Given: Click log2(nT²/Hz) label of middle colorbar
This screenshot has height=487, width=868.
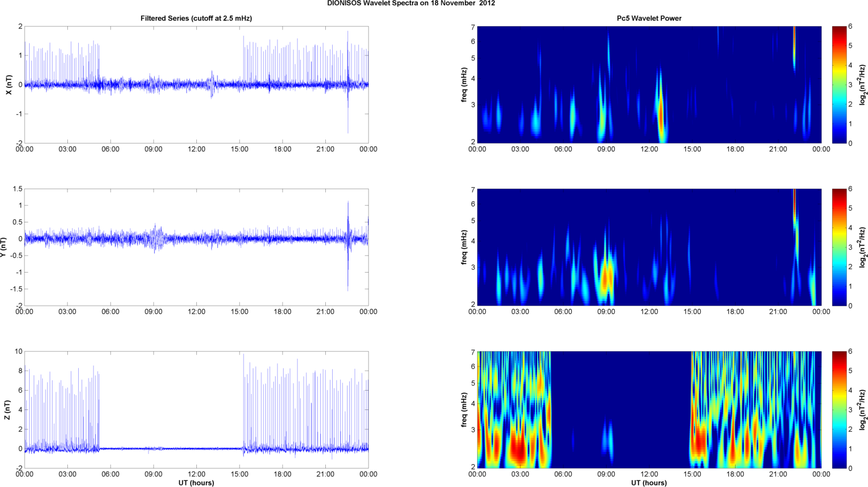Looking at the screenshot, I should (x=863, y=247).
